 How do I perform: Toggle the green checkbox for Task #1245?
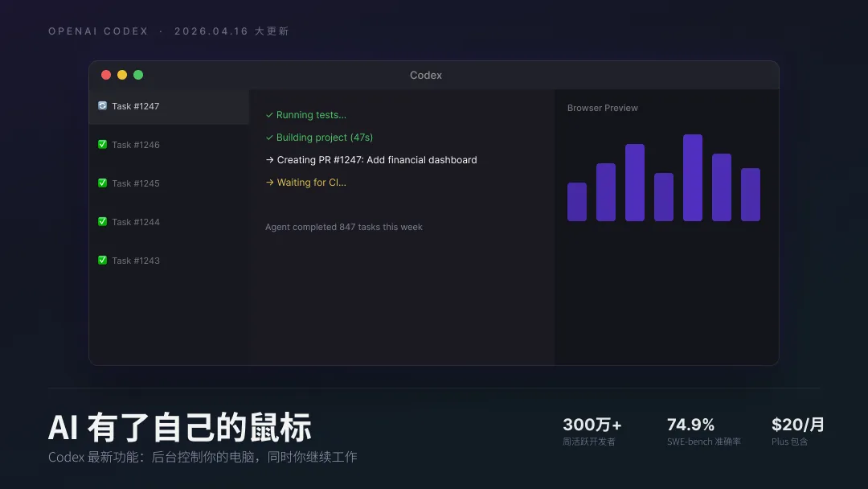(x=102, y=183)
